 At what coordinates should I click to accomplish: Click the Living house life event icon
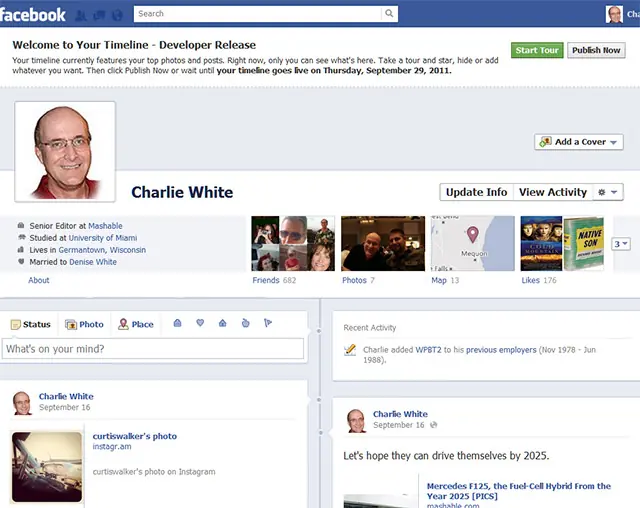click(222, 323)
